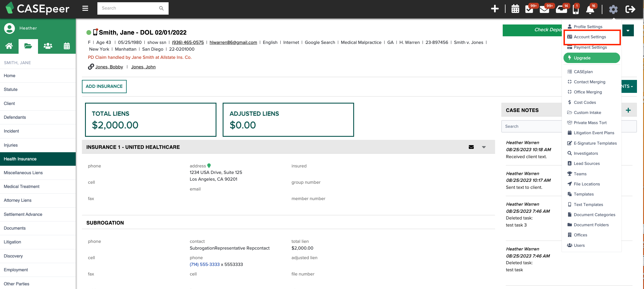This screenshot has height=289, width=644.
Task: Click the client phone (936) 465-0575
Action: (x=188, y=42)
